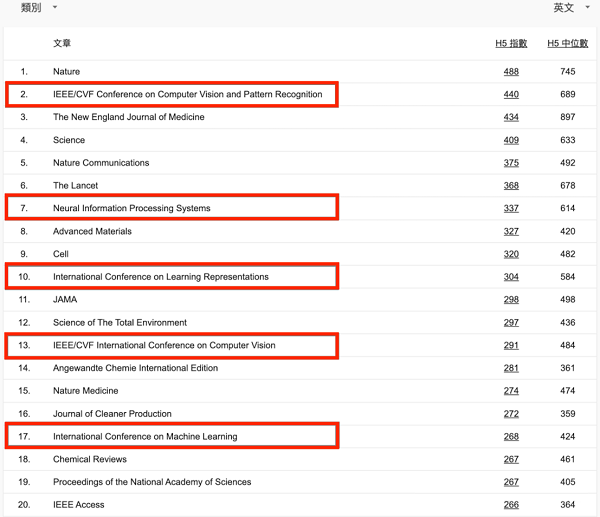Viewport: 600px width, 517px height.
Task: Open Nature's h5-index value 488
Action: [x=511, y=72]
